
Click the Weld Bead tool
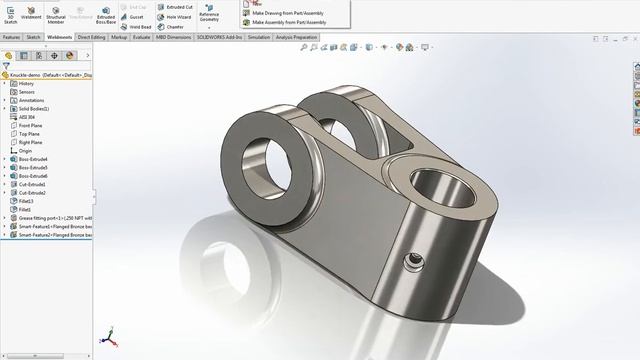(x=136, y=27)
